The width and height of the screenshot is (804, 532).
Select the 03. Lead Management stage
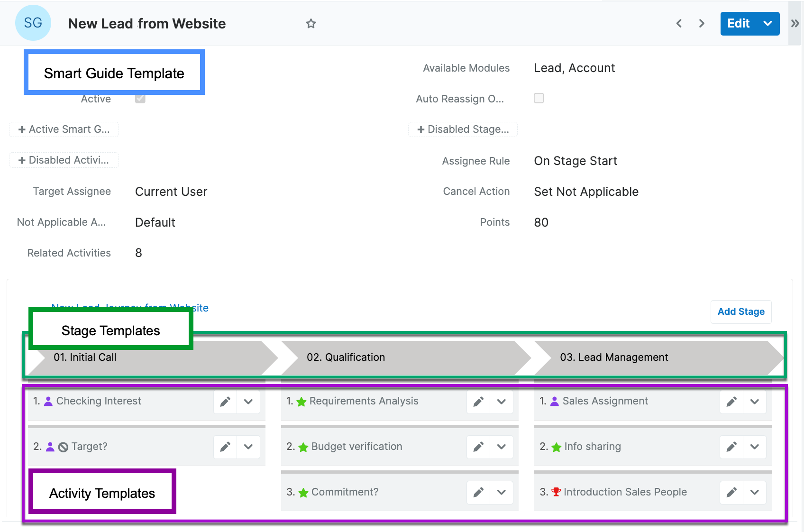click(x=614, y=357)
